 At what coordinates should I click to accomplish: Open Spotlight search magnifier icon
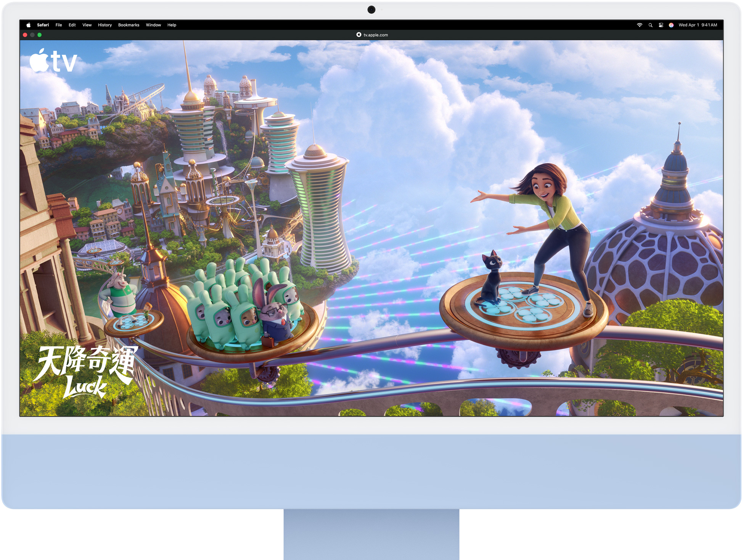click(x=650, y=25)
